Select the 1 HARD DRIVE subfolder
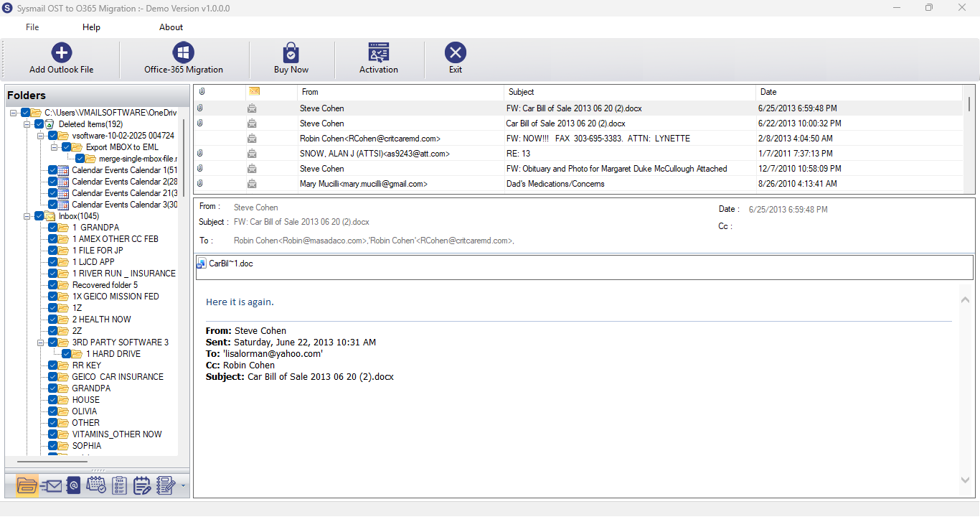 113,354
